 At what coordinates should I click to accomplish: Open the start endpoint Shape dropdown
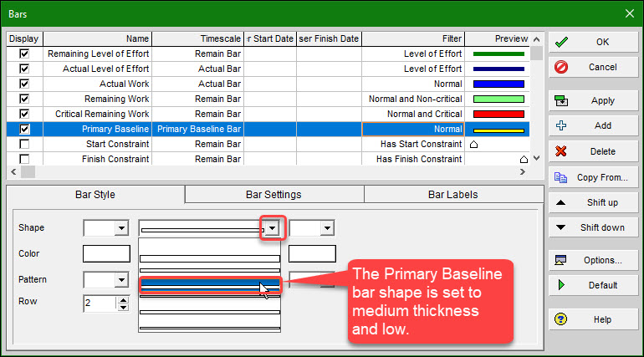tap(120, 228)
